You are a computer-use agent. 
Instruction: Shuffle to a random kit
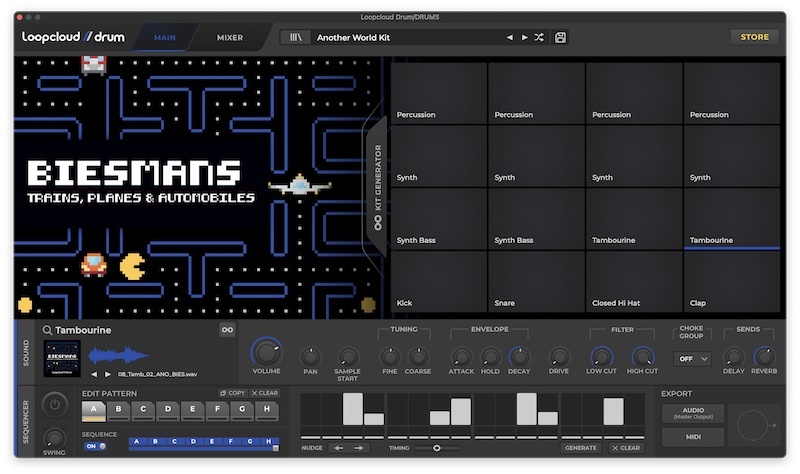tap(539, 37)
